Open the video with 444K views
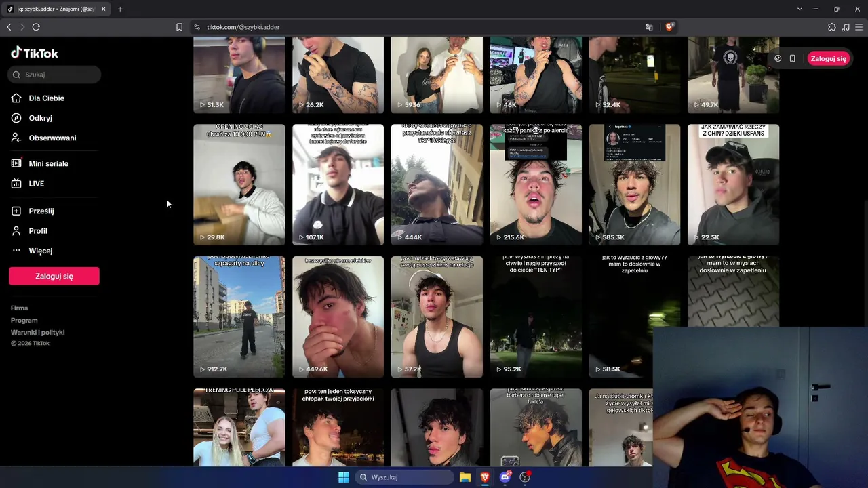This screenshot has height=488, width=868. point(437,184)
